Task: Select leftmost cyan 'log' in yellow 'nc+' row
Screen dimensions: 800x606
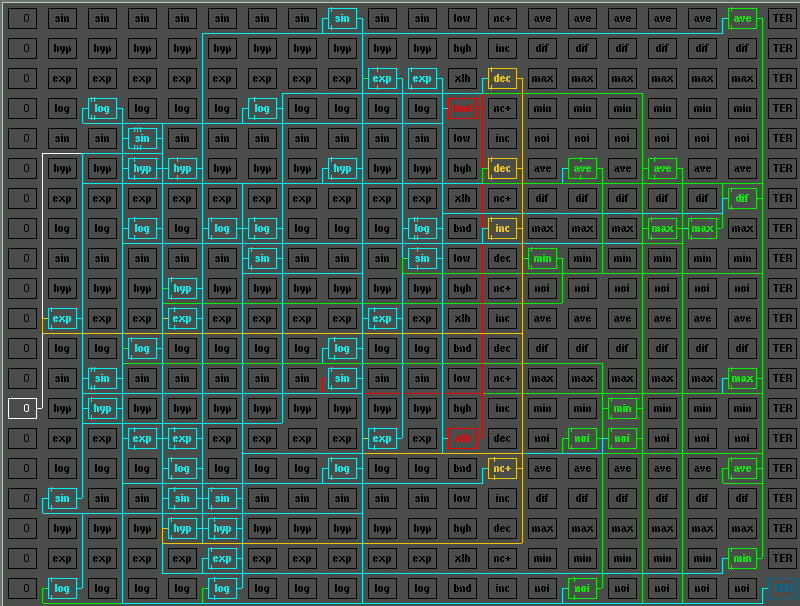Action: [x=182, y=468]
